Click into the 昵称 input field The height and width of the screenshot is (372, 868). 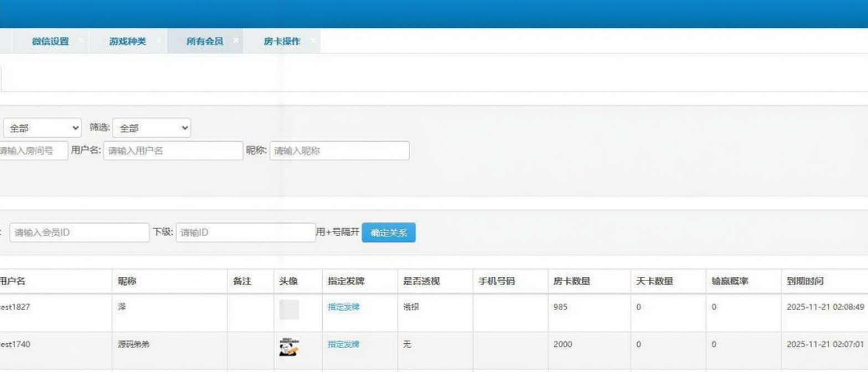[339, 151]
